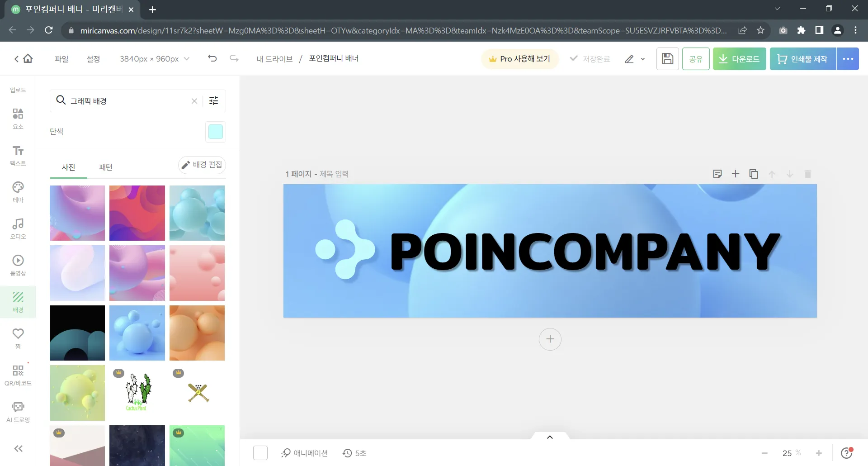Open the 오디오 audio panel
The image size is (868, 466).
click(x=18, y=228)
